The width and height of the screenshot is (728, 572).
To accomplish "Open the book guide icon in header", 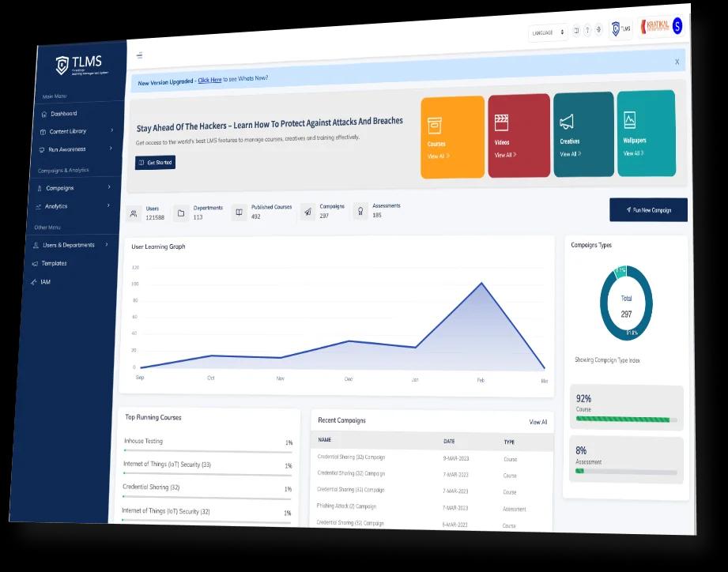I will (x=576, y=31).
